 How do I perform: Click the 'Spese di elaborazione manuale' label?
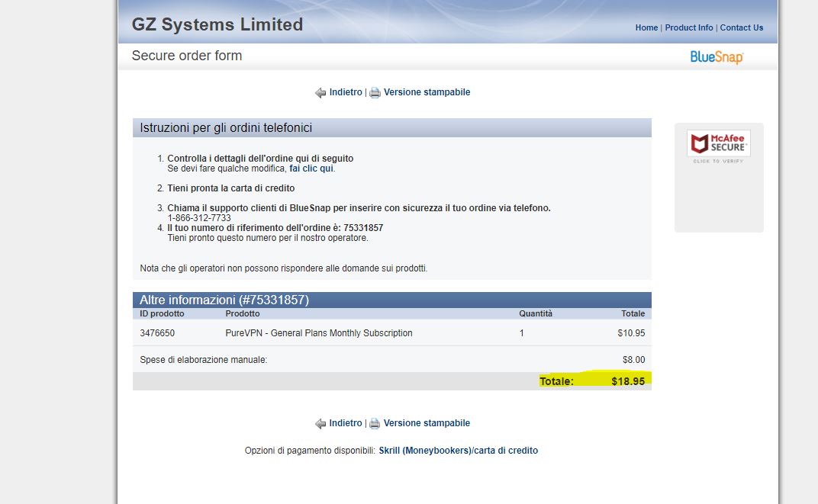(x=204, y=360)
